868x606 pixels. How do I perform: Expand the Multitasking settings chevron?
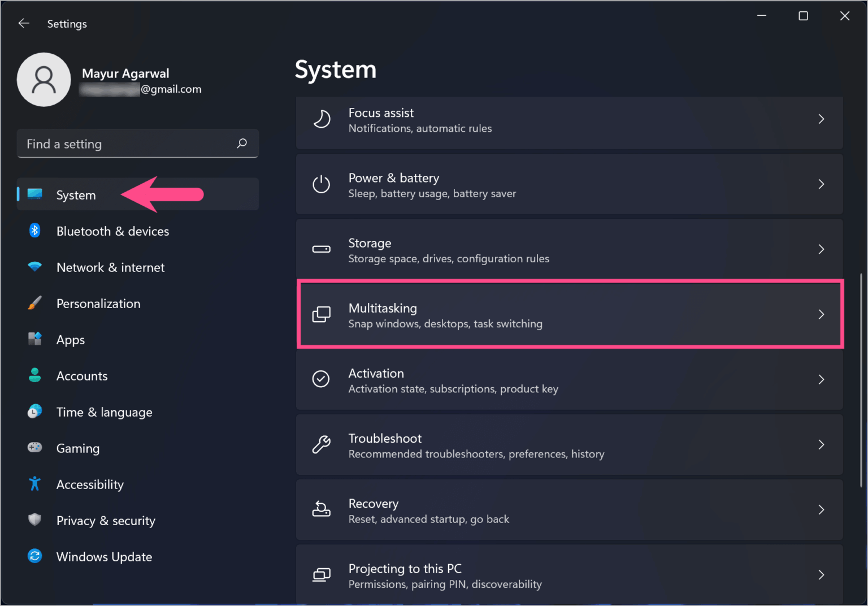(821, 314)
